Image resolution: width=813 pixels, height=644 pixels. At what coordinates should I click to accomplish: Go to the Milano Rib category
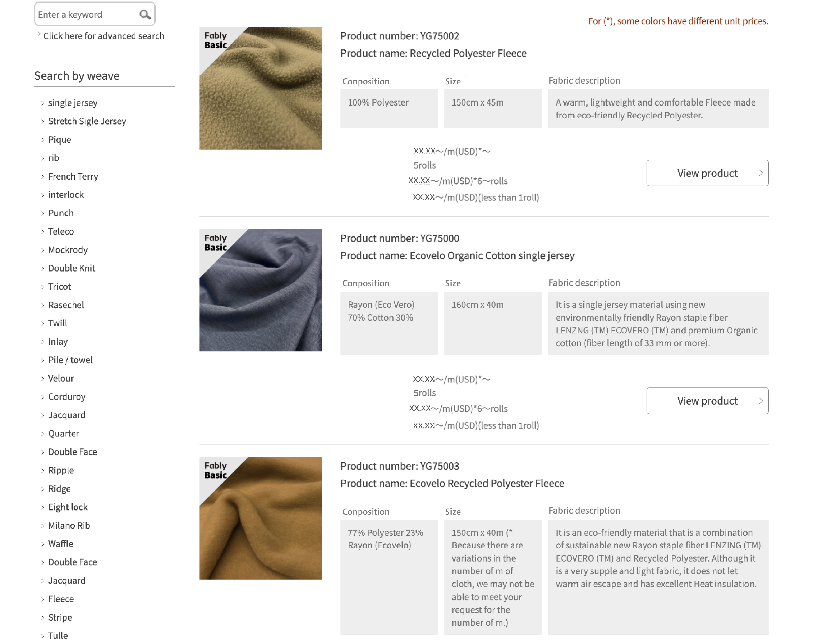tap(69, 526)
